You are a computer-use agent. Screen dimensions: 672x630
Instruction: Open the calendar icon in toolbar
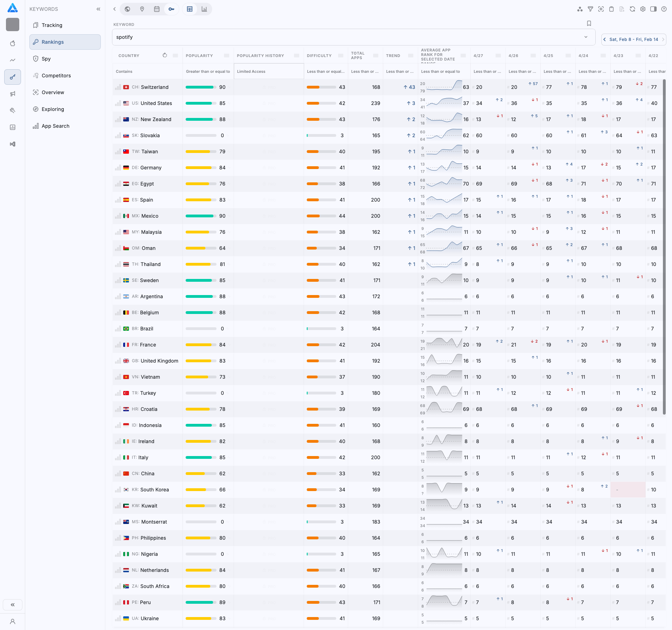coord(157,9)
